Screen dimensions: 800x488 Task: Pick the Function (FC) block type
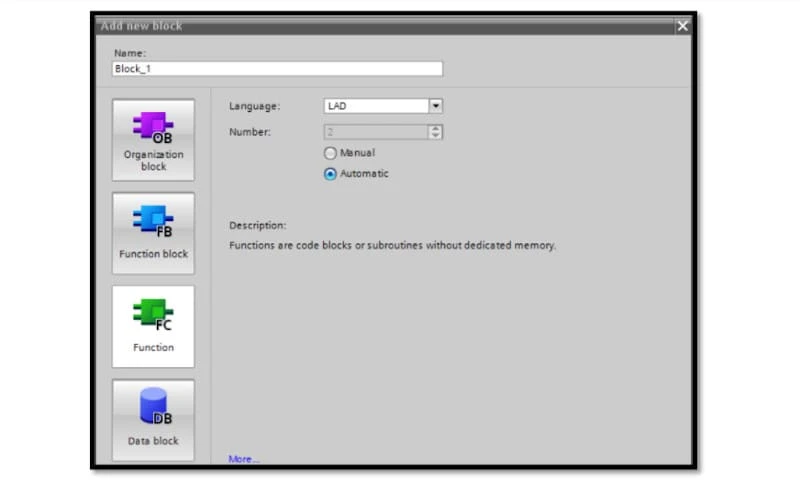click(x=153, y=327)
